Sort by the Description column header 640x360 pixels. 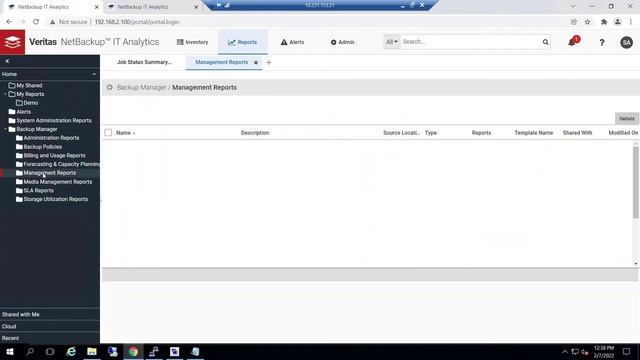[255, 133]
